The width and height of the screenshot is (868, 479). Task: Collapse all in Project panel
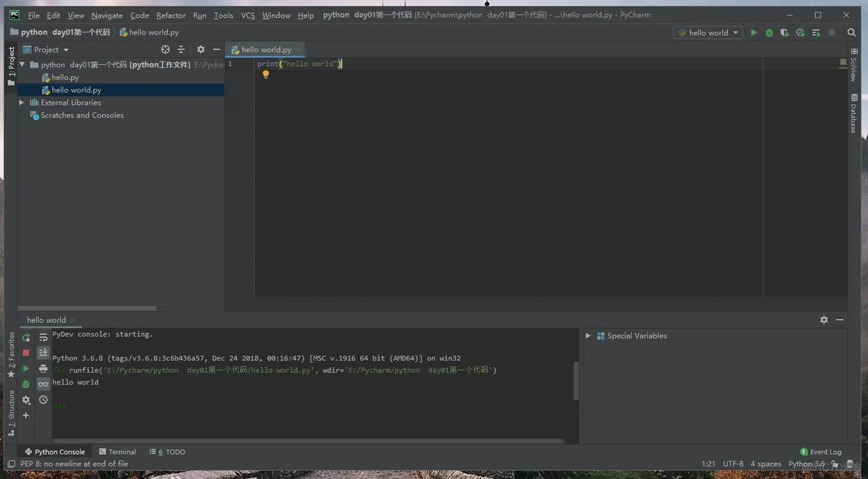[x=180, y=49]
